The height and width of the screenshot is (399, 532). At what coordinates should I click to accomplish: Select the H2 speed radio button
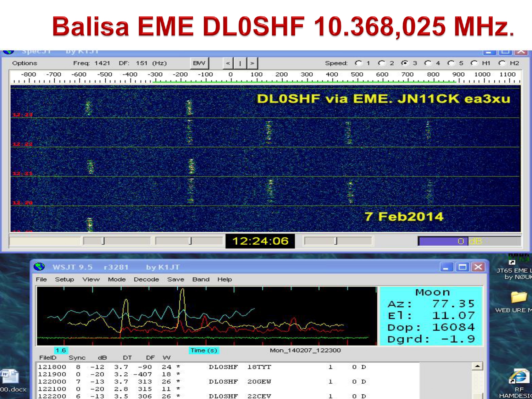tap(502, 63)
